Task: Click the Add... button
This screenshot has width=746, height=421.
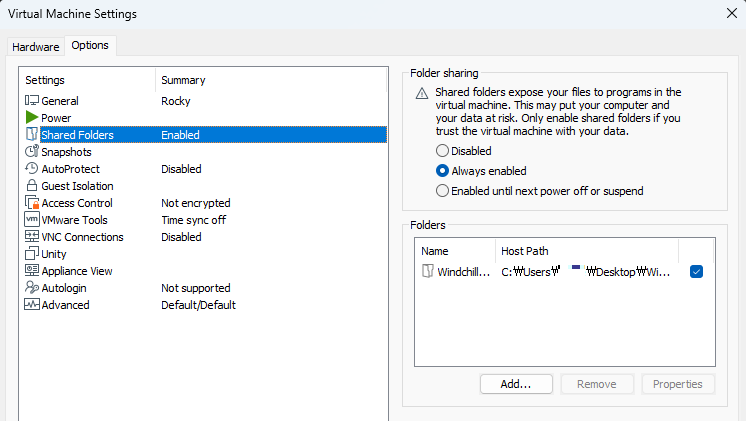Action: click(x=516, y=384)
